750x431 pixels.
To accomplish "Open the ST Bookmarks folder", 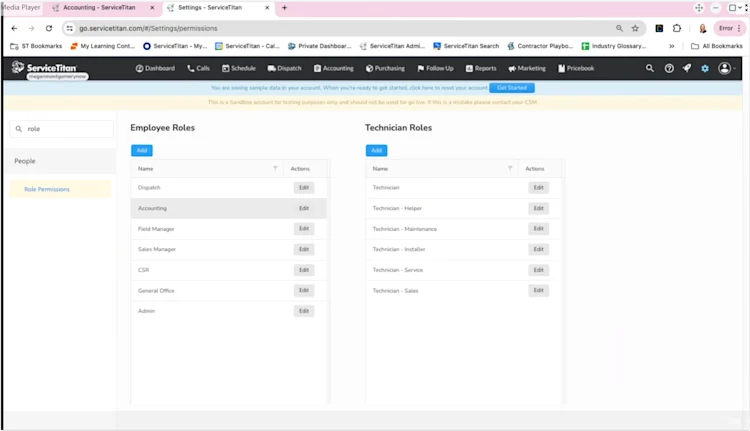I will pos(36,46).
